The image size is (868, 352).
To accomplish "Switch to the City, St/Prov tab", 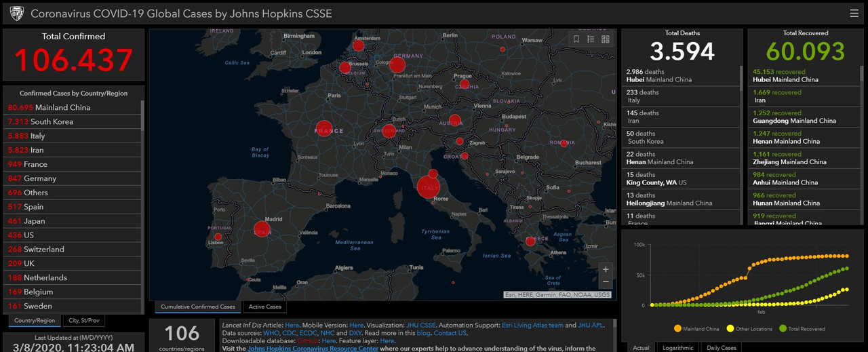I will pos(84,320).
